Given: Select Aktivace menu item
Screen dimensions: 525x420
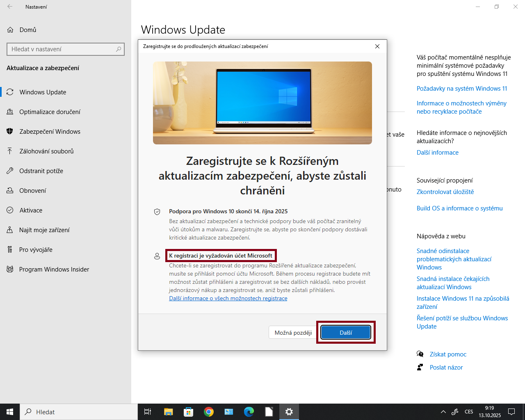Looking at the screenshot, I should (66, 210).
